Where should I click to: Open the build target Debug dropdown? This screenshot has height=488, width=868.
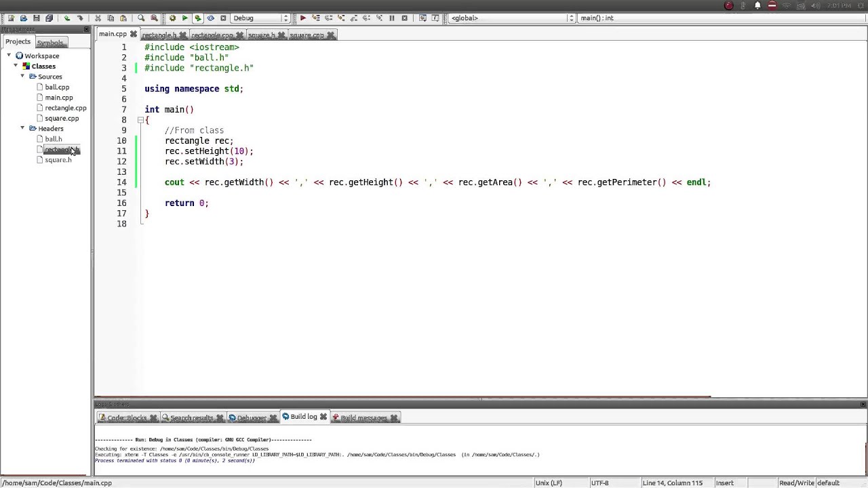pos(260,18)
